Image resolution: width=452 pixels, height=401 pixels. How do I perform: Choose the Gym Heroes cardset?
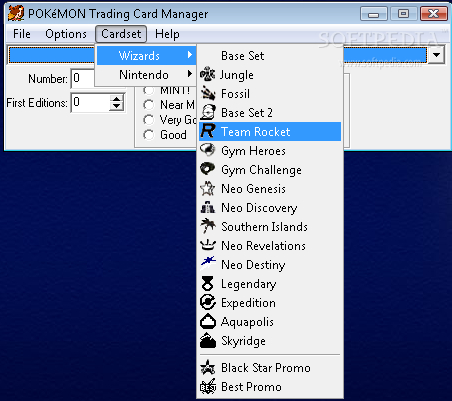pos(270,151)
